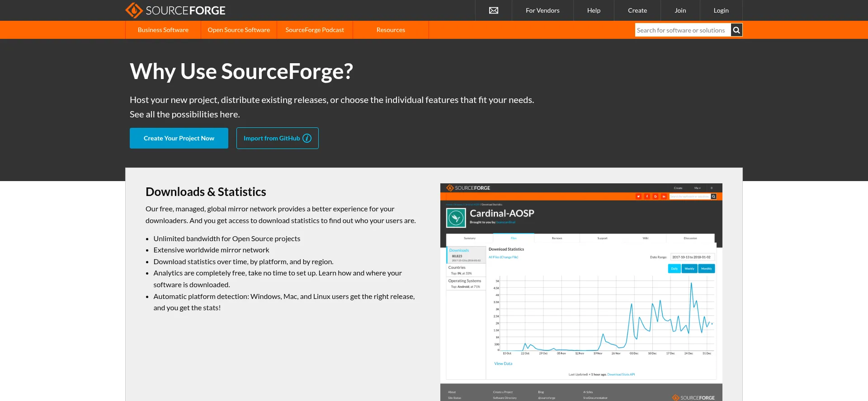Click the Why Use SourceForge? heading

tap(241, 71)
